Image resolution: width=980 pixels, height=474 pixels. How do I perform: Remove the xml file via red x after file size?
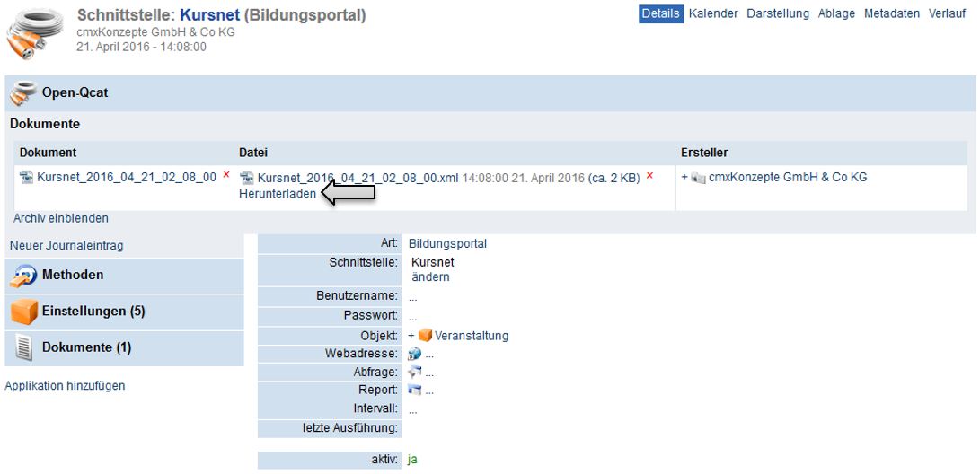649,176
